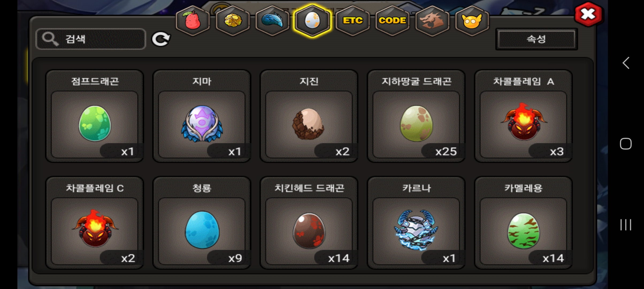
Task: Open the red fruit food category
Action: (x=193, y=21)
